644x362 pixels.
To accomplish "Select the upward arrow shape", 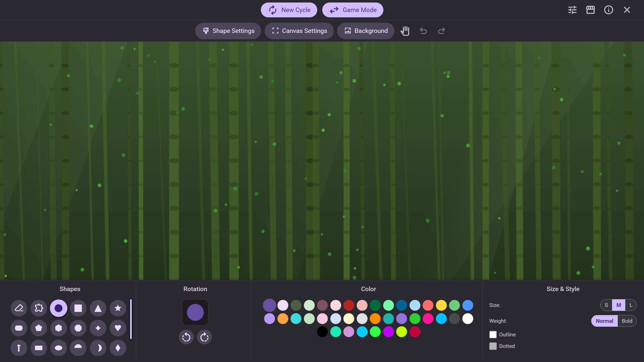I will tap(19, 348).
